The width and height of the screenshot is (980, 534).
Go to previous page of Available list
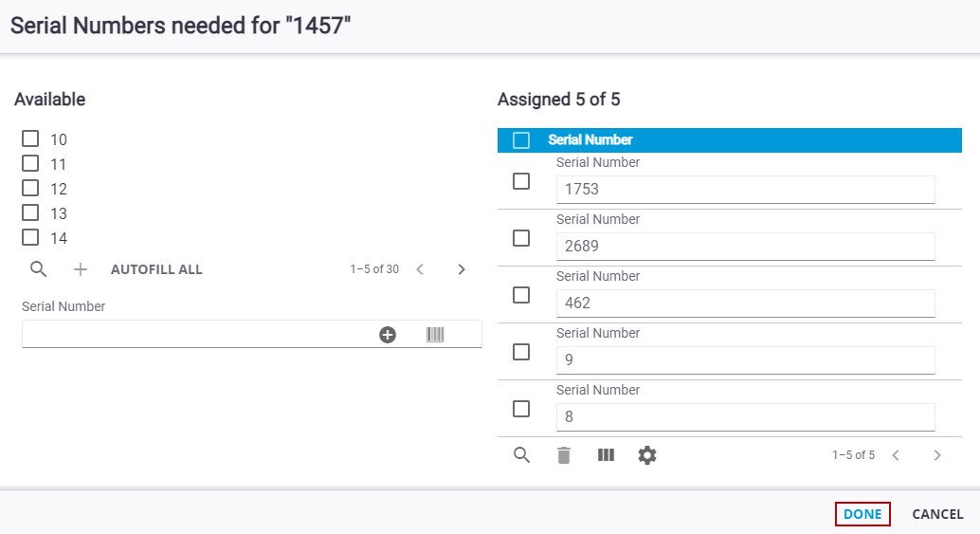420,269
